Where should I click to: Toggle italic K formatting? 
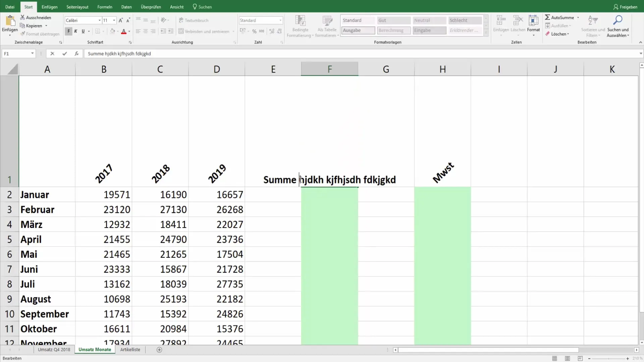76,32
